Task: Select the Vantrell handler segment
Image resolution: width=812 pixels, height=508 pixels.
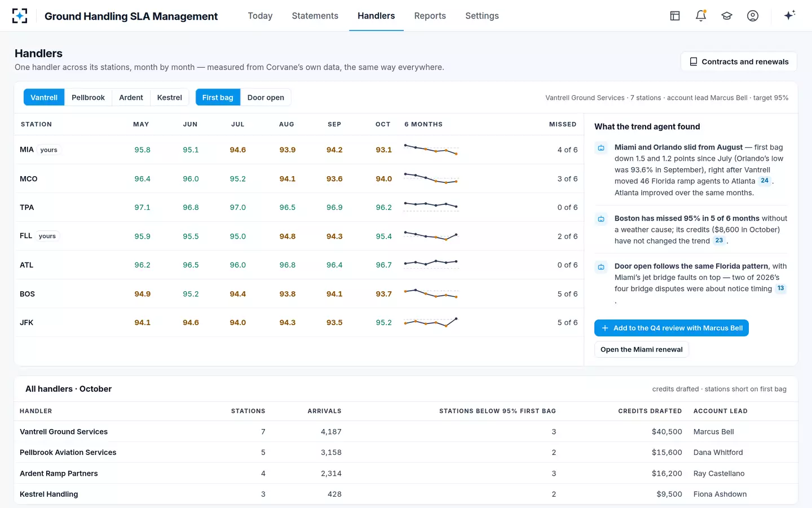Action: [x=44, y=97]
